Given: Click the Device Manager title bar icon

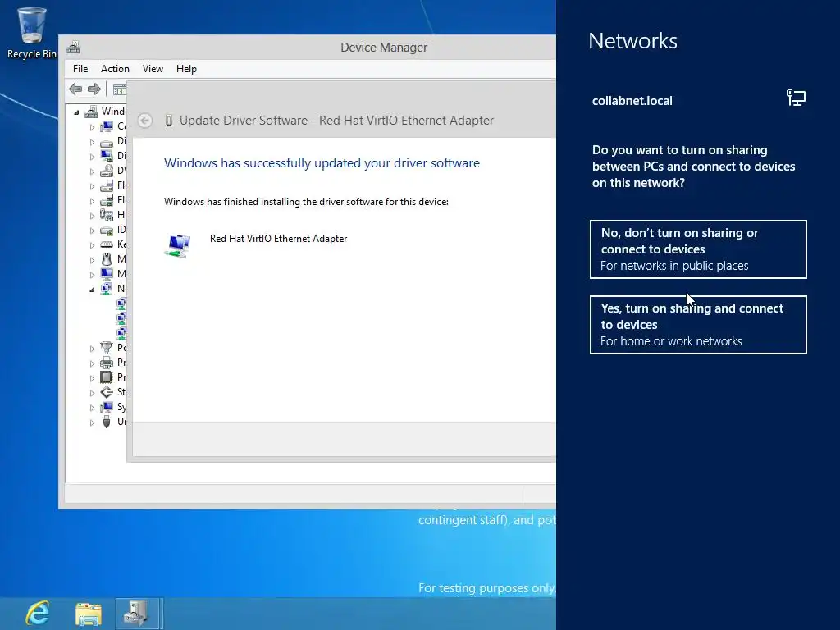Looking at the screenshot, I should click(73, 48).
